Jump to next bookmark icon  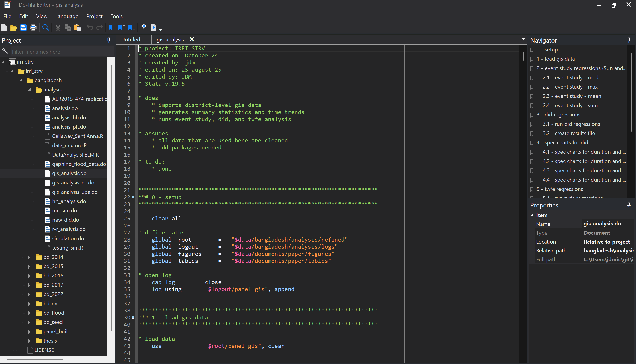click(x=132, y=27)
